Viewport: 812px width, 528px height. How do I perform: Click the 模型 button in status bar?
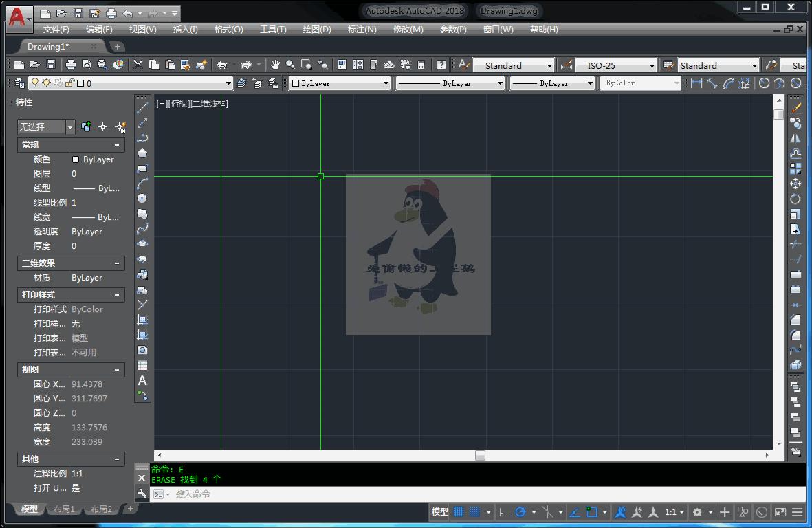point(439,512)
